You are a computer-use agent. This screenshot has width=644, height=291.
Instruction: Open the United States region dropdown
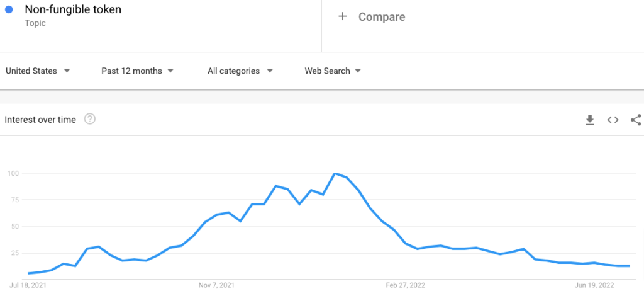pyautogui.click(x=38, y=71)
